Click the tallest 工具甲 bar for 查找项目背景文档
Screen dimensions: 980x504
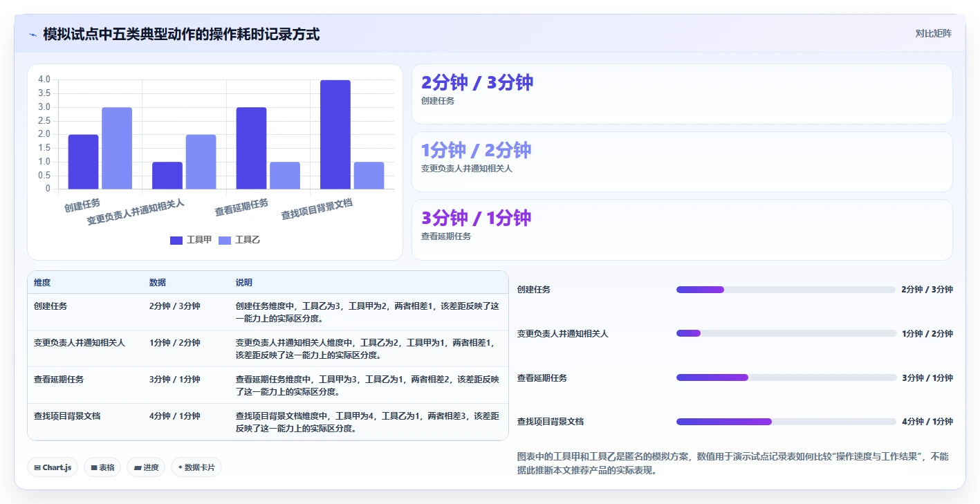(335, 135)
